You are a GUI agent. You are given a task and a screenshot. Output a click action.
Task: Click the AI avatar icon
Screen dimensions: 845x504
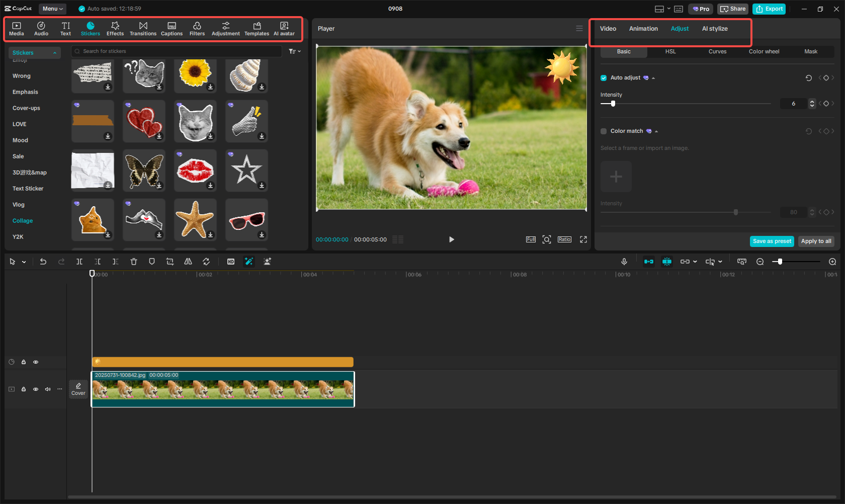(284, 28)
